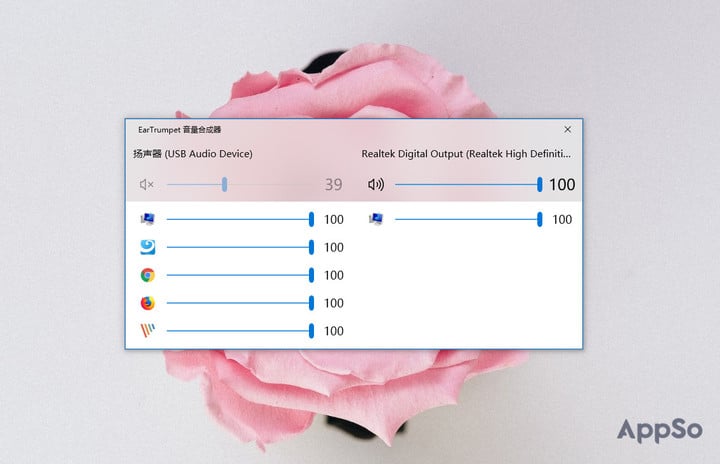Set system sounds slider under Realtek output
Viewport: 720px width, 464px height.
(x=468, y=220)
